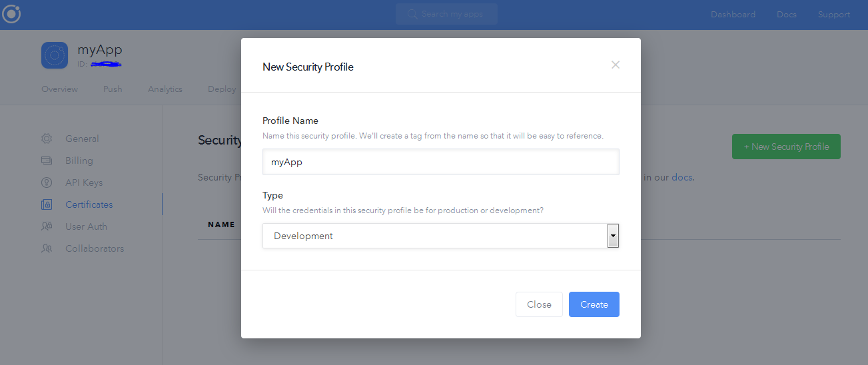Go to the Analytics tab
868x365 pixels.
[x=165, y=89]
